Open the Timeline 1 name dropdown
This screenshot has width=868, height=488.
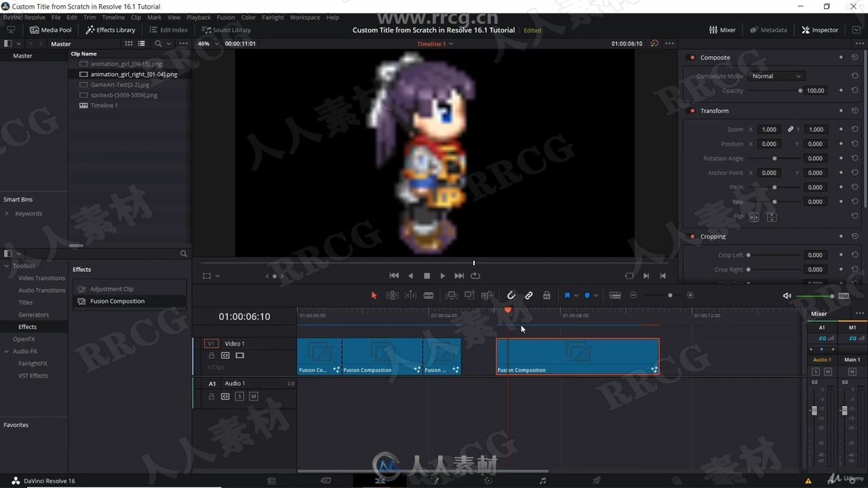point(435,43)
